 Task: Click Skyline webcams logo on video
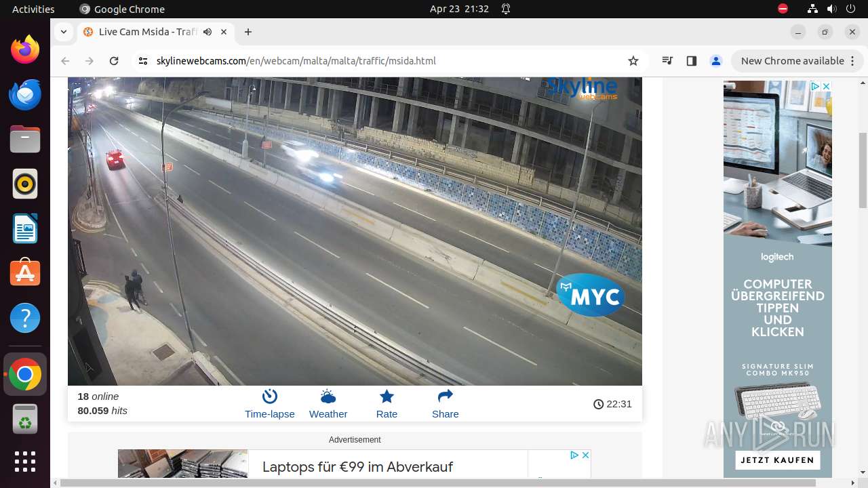pyautogui.click(x=582, y=89)
